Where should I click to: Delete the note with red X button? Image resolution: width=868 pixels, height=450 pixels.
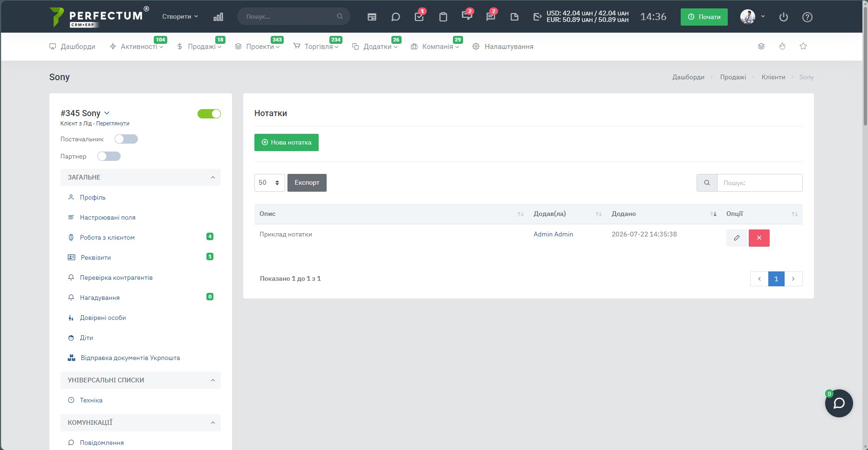pos(759,238)
